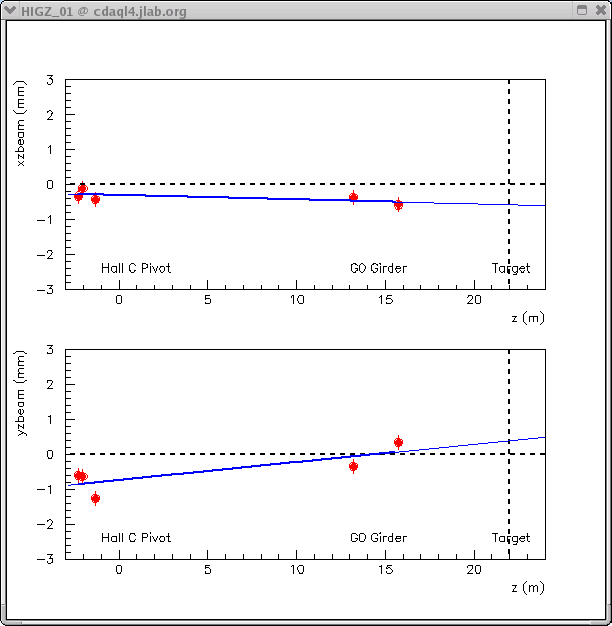Screen dimensions: 612x626
Task: Maximize the HIGZ_01 window
Action: pyautogui.click(x=582, y=10)
